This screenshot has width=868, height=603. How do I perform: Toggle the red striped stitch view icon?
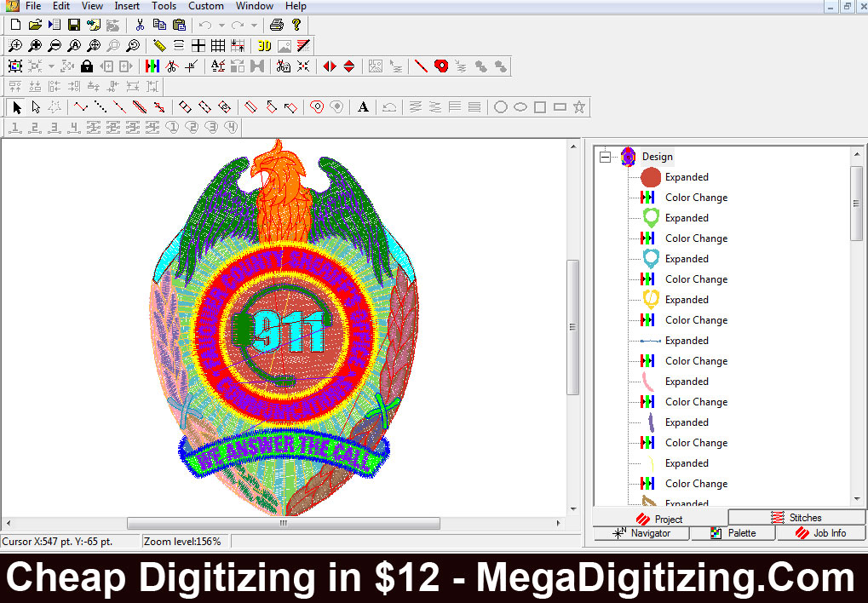coord(303,46)
